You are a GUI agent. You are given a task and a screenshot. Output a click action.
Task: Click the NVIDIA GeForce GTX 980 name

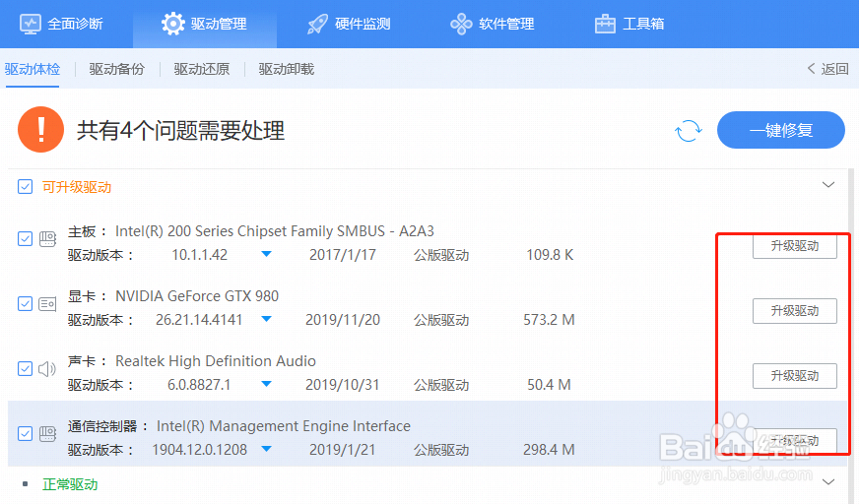(x=197, y=296)
